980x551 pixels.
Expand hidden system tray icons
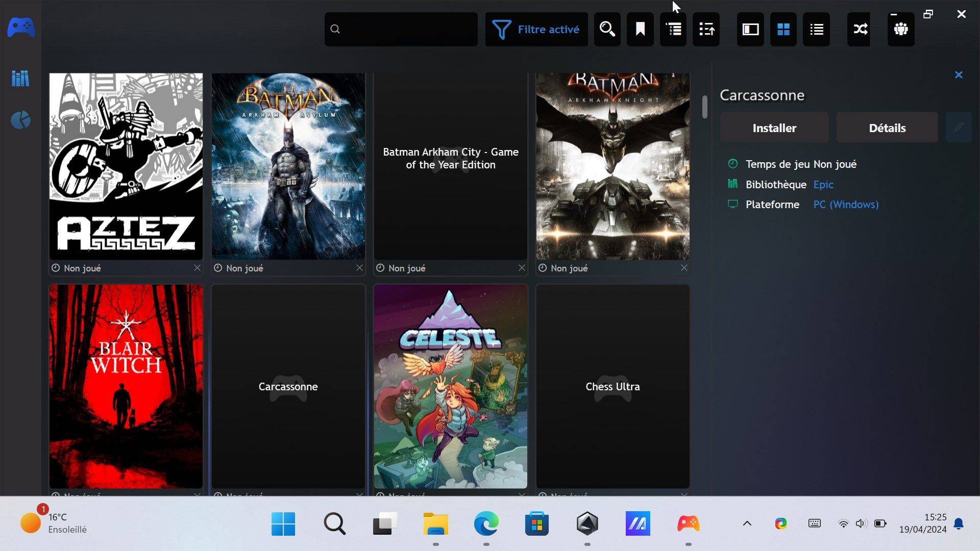(747, 523)
